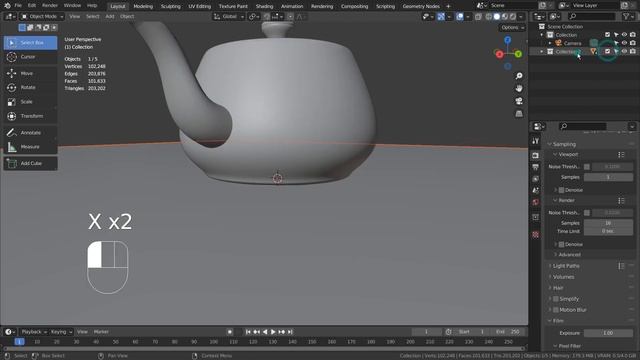Open the Object Mode dropdown
Viewport: 640px width, 360px height.
pyautogui.click(x=42, y=17)
